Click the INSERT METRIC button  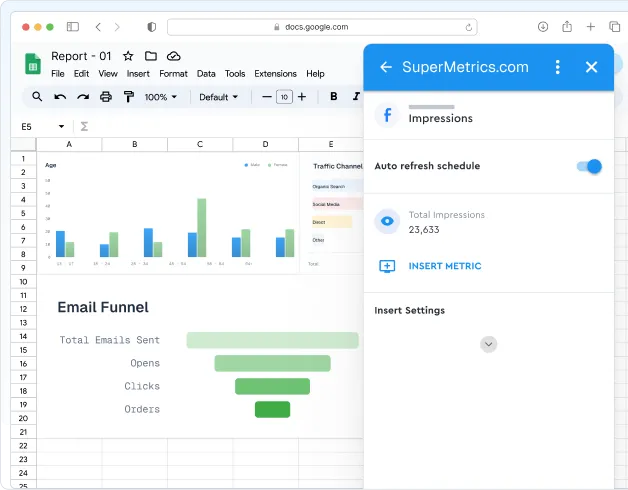tap(445, 266)
